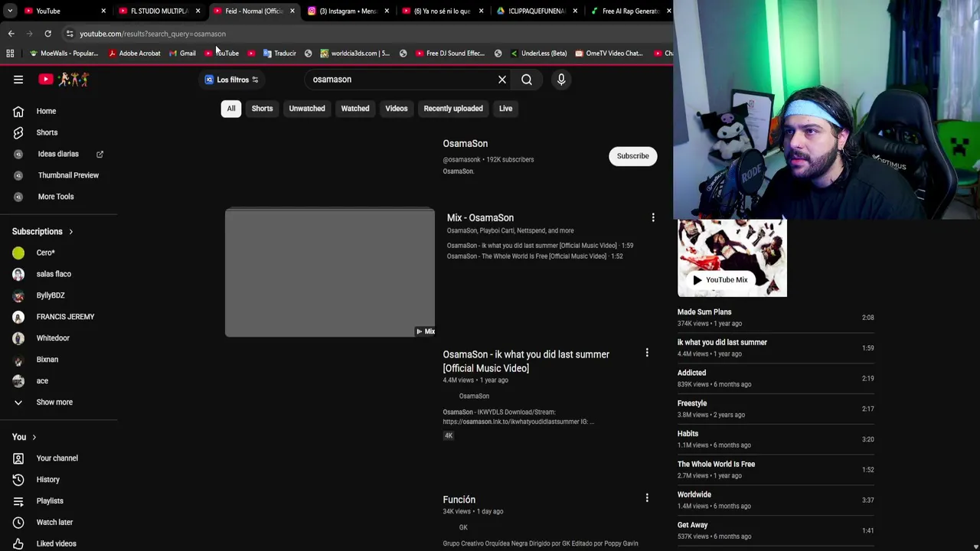Select the Watched filter chip
This screenshot has width=980, height=551.
(355, 109)
